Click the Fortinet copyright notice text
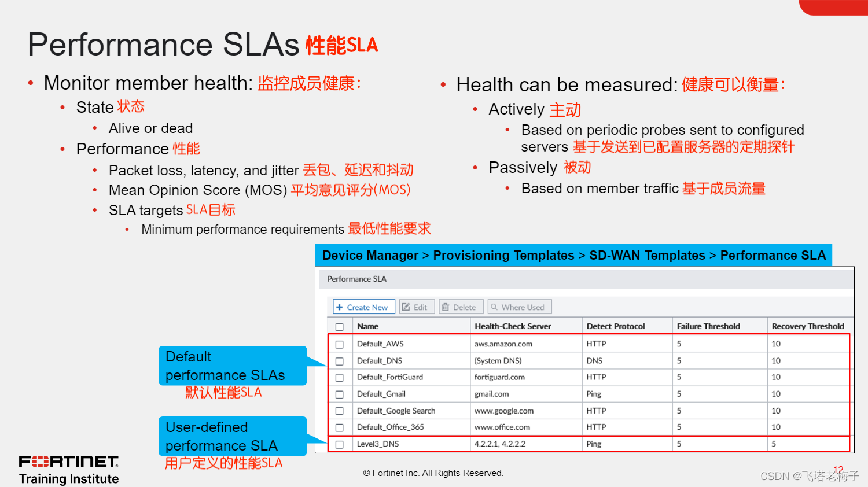This screenshot has width=868, height=487. pyautogui.click(x=433, y=473)
